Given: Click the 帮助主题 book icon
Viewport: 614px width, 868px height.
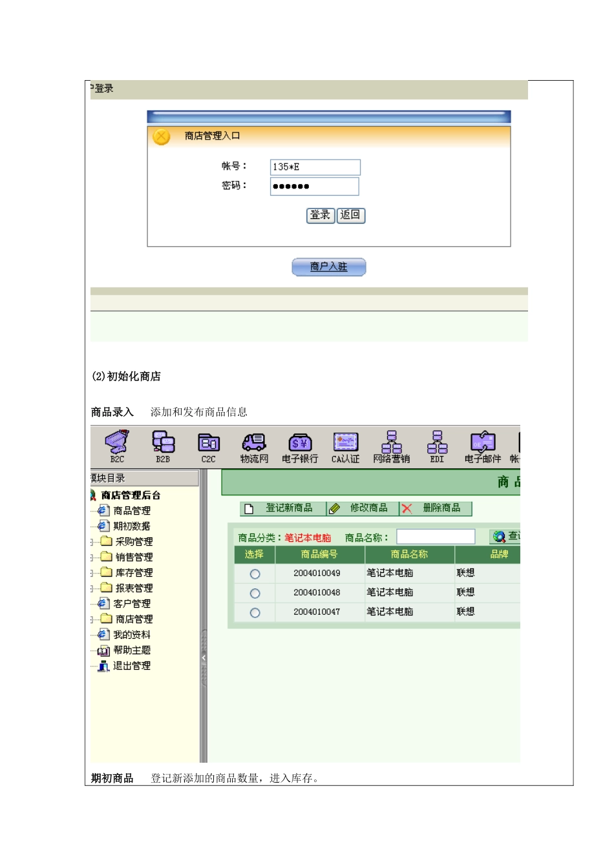Looking at the screenshot, I should (x=103, y=650).
